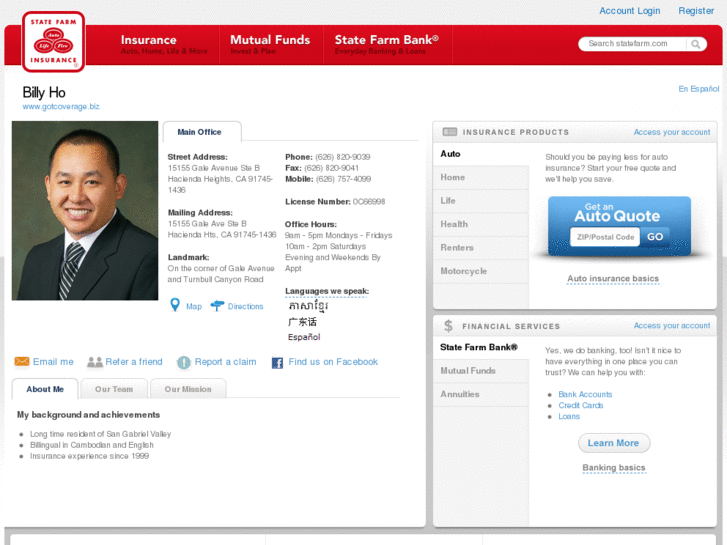727x545 pixels.
Task: Select Renters in Insurance Products
Action: click(x=481, y=248)
